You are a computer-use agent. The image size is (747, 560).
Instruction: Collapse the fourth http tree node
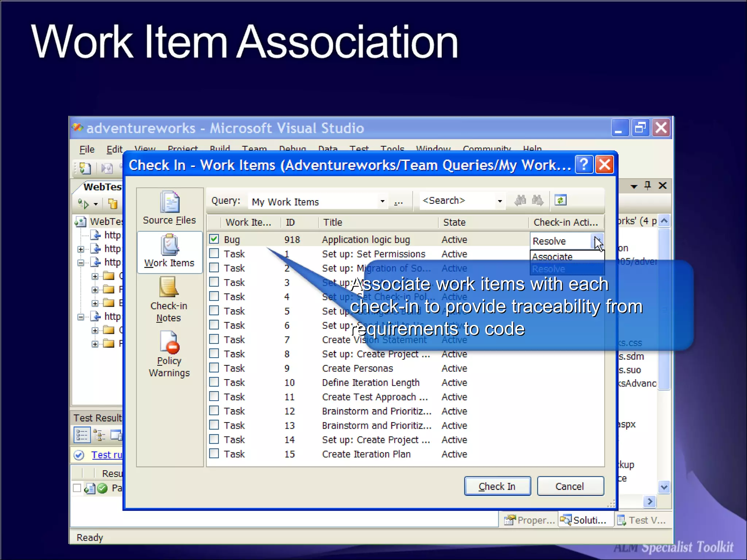(81, 317)
